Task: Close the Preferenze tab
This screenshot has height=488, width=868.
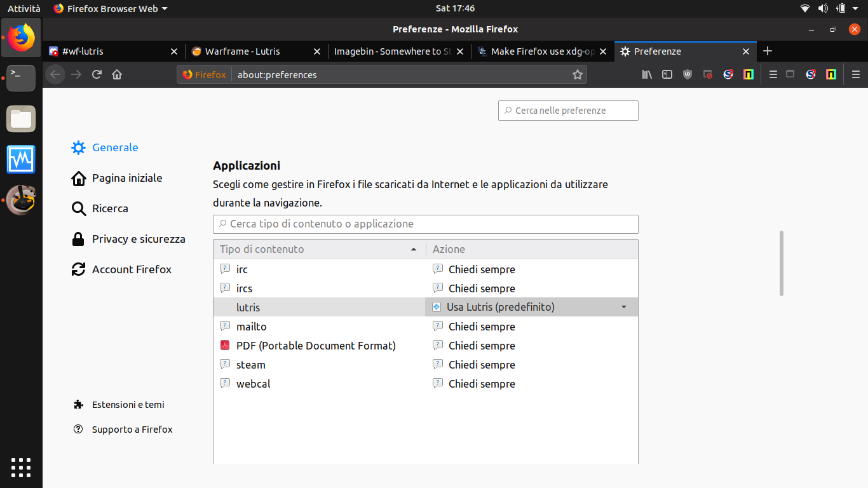Action: click(746, 51)
